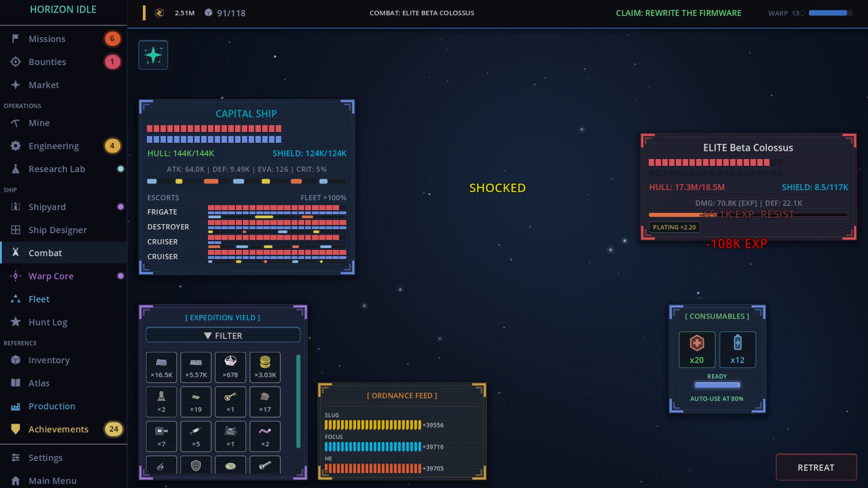Image resolution: width=868 pixels, height=488 pixels.
Task: Click the RETREAT button
Action: pyautogui.click(x=816, y=467)
